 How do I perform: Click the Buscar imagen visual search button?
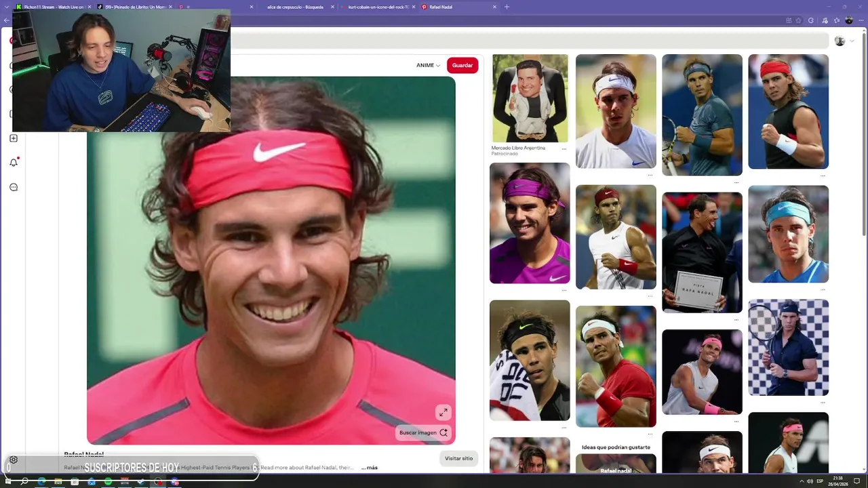(423, 432)
